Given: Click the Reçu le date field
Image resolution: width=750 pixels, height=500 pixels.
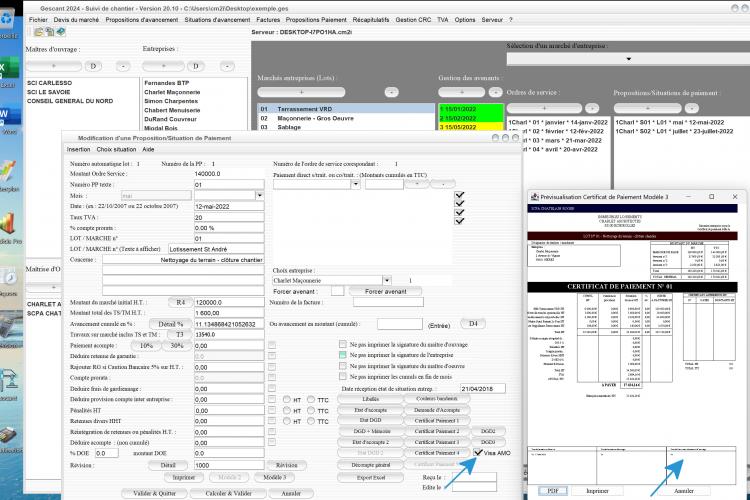Looking at the screenshot, I should (474, 477).
